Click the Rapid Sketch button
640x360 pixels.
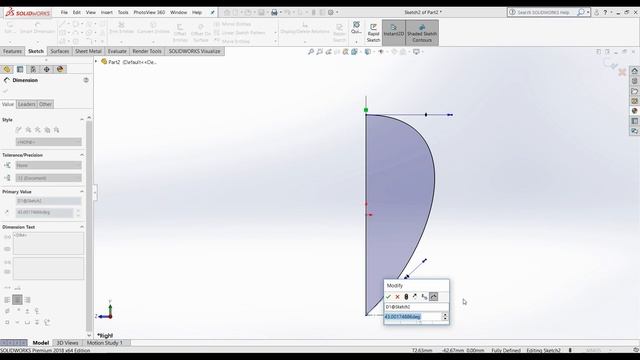click(373, 33)
